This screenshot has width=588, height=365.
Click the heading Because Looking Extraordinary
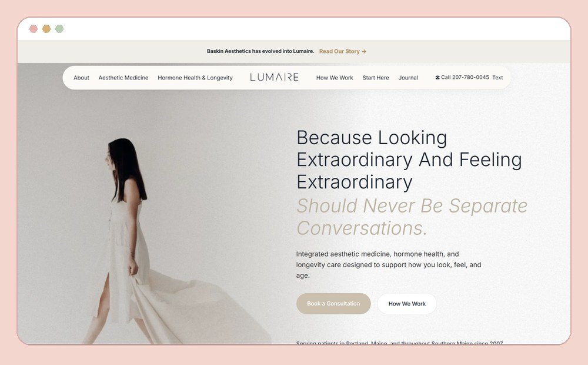point(409,160)
